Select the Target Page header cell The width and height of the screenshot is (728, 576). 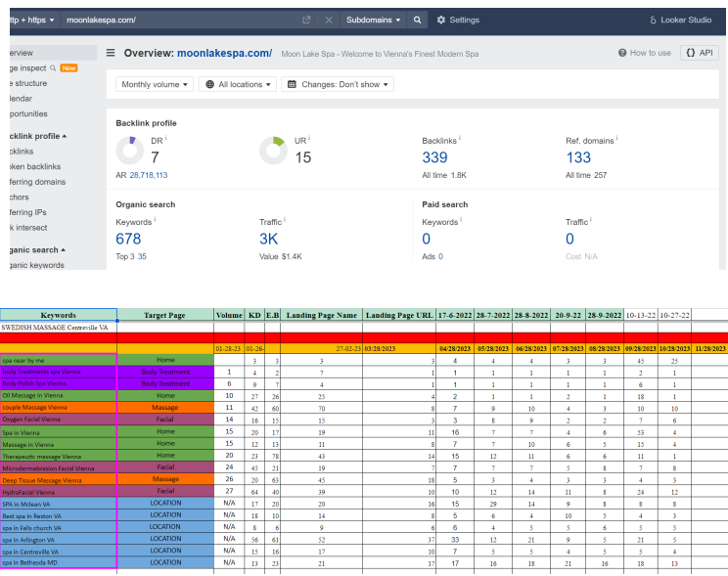coord(164,315)
